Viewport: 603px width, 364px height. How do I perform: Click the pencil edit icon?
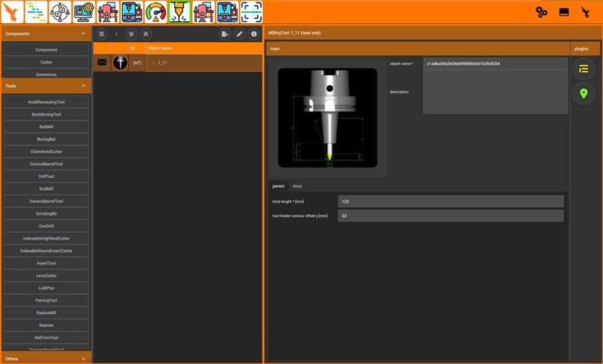pos(239,34)
